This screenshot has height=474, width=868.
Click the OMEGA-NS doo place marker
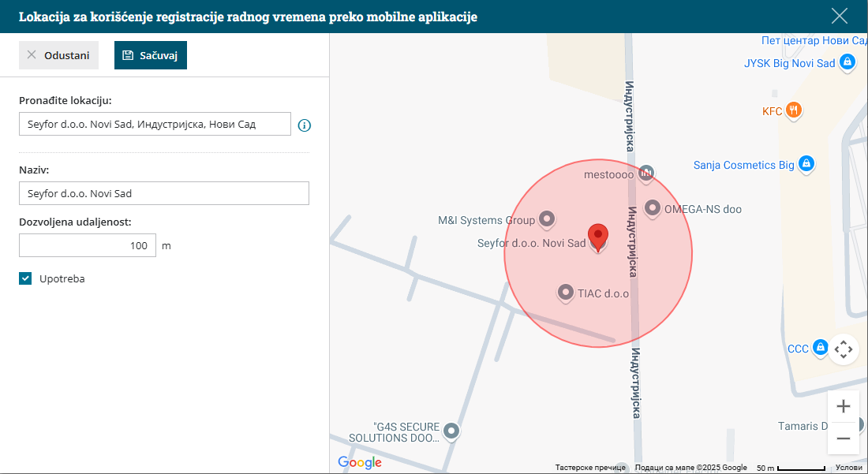(x=653, y=208)
